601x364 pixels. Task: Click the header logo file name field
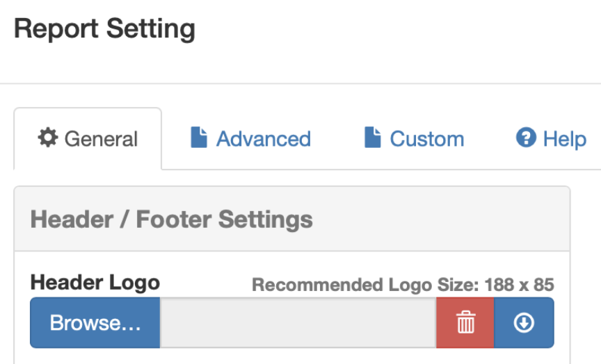(298, 323)
